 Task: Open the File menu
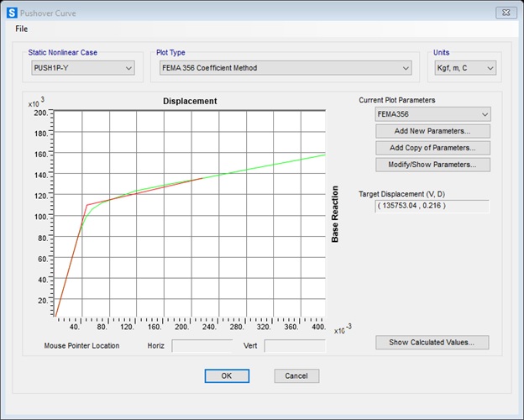point(22,29)
